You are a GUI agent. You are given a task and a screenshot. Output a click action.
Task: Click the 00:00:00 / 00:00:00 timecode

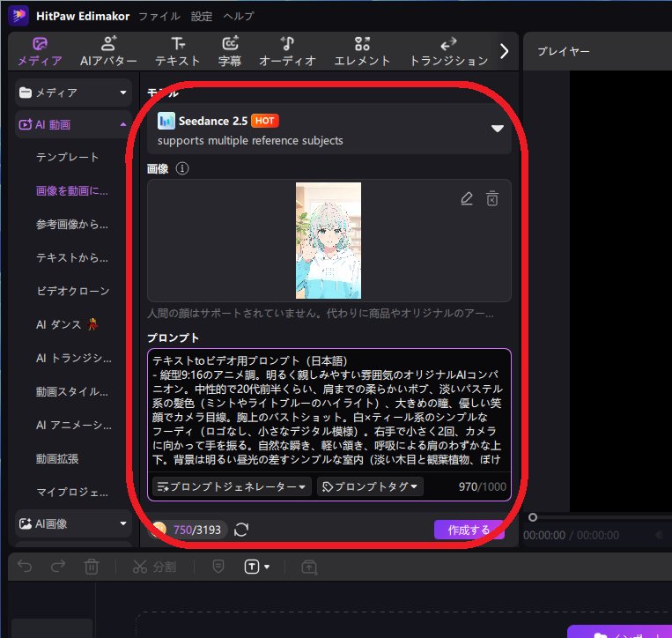coord(571,535)
